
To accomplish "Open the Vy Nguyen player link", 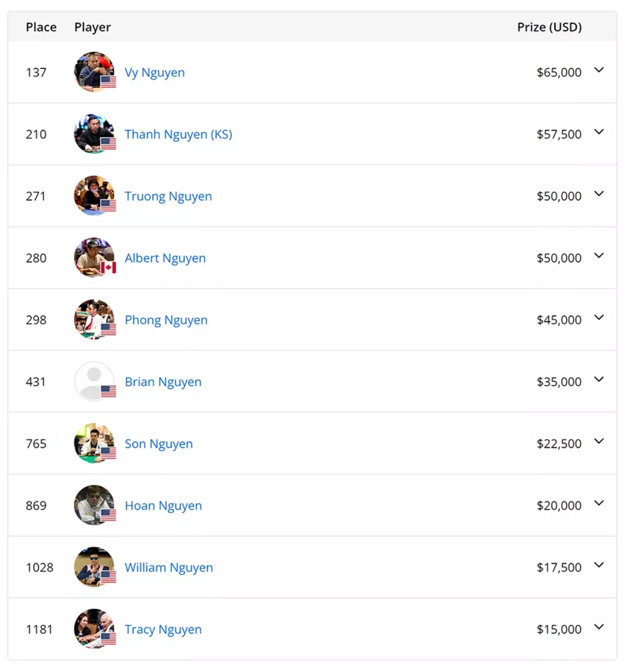I will 155,73.
